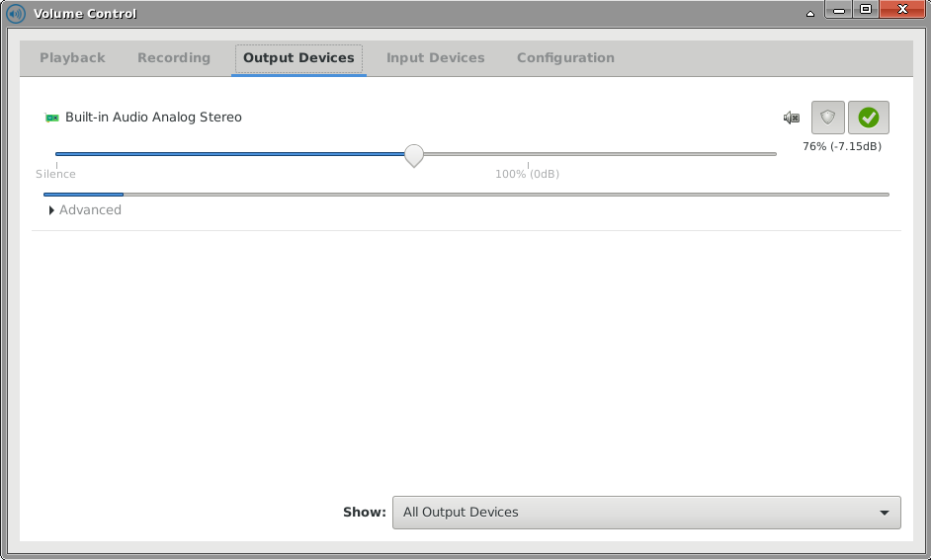Open the Recording tab
Viewport: 931px width, 560px height.
pos(174,58)
